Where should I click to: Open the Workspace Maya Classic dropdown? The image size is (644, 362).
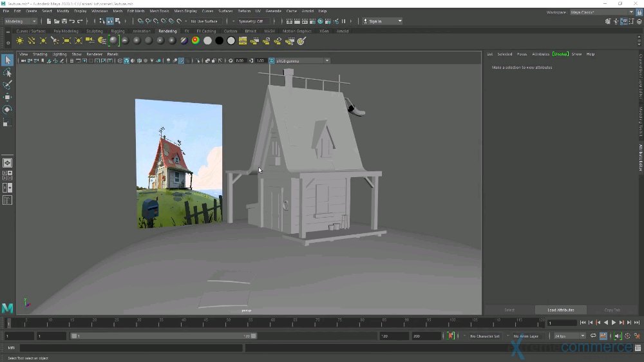[x=601, y=12]
